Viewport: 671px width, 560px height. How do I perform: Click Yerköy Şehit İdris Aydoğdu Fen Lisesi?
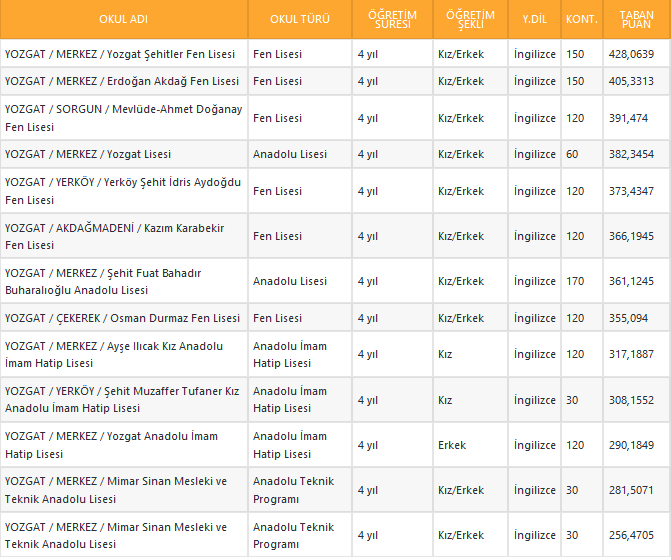point(123,191)
